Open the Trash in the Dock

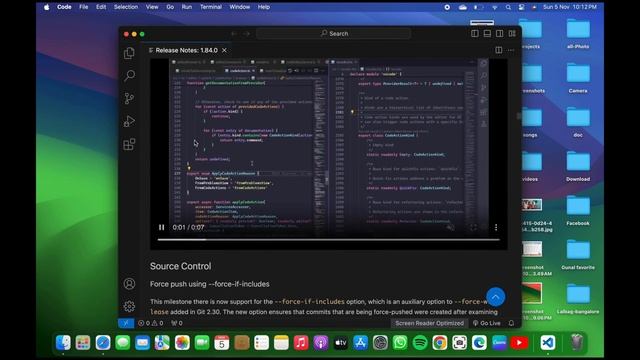tap(576, 342)
